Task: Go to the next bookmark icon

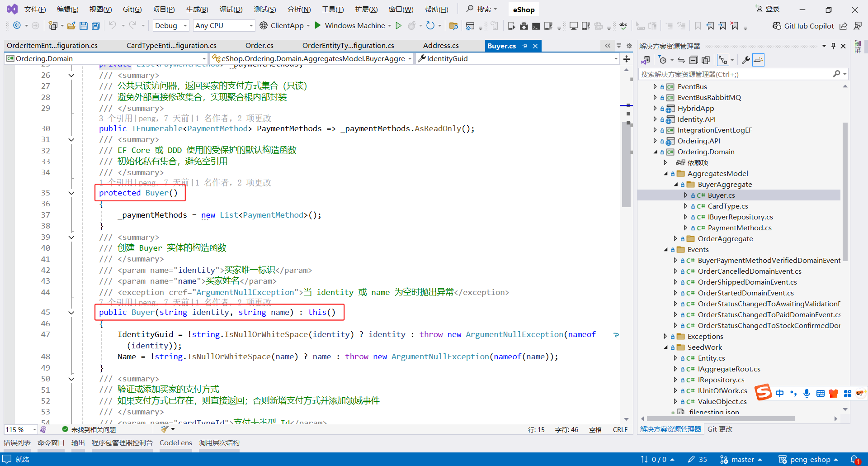Action: tap(723, 26)
